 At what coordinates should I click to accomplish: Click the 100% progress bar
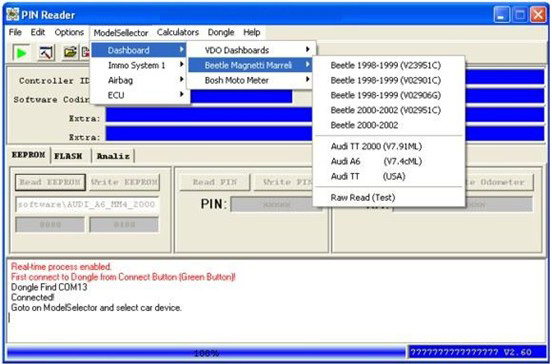point(206,352)
